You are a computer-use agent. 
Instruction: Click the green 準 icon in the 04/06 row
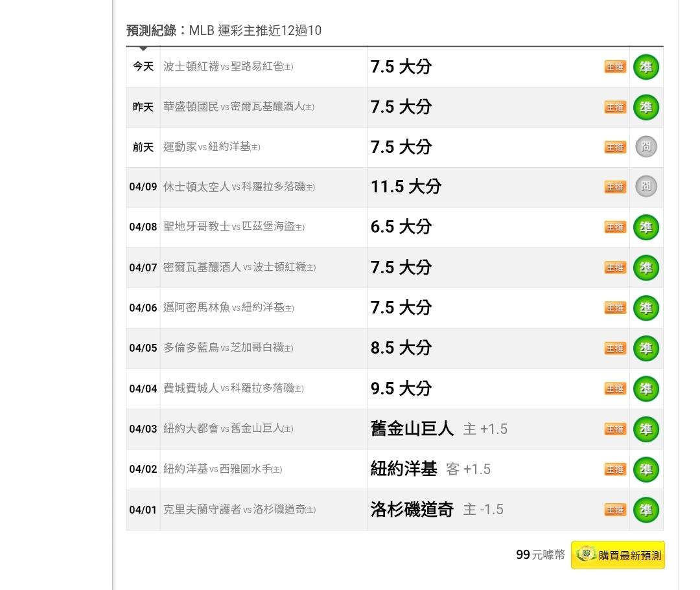pos(646,308)
